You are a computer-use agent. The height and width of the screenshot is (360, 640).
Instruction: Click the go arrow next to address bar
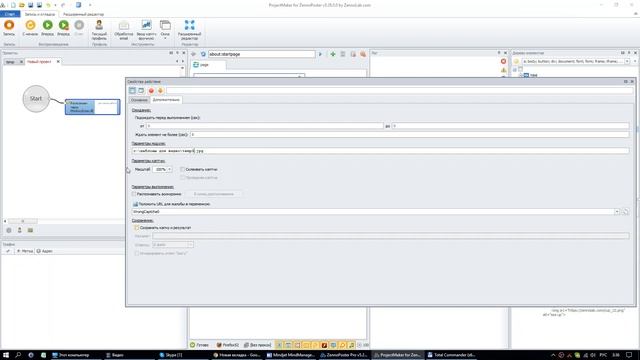tap(320, 54)
